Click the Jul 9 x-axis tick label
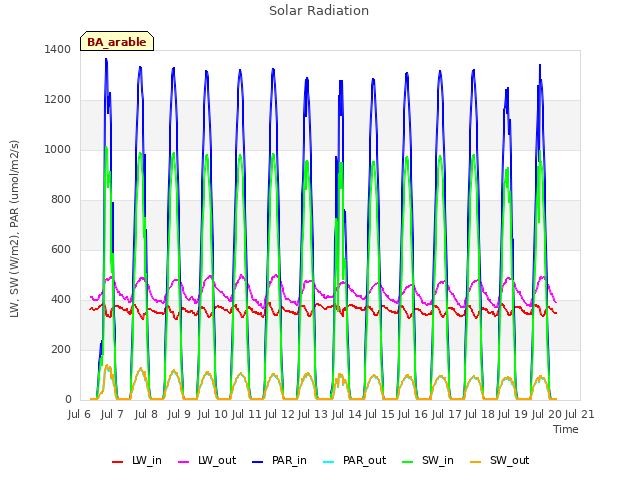 179,414
